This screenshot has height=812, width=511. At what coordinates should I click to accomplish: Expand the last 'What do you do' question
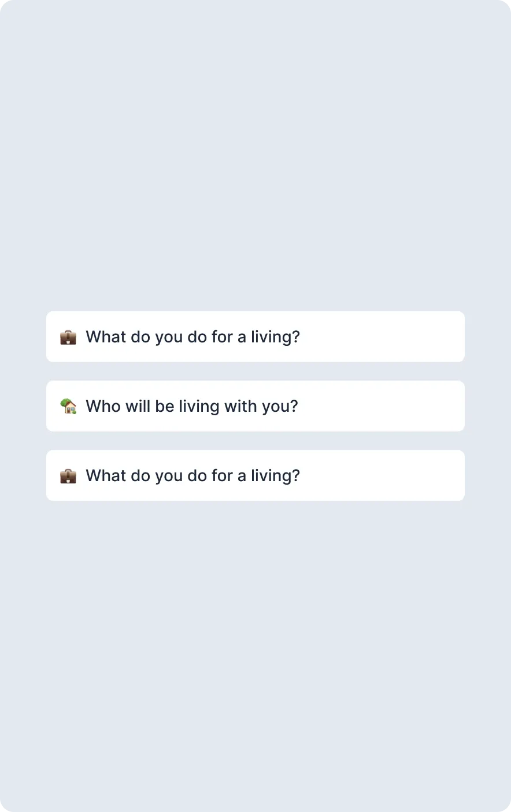coord(255,475)
